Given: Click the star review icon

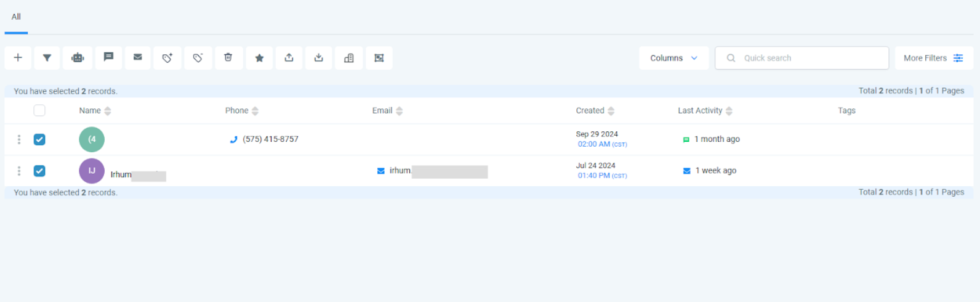Looking at the screenshot, I should click(259, 58).
